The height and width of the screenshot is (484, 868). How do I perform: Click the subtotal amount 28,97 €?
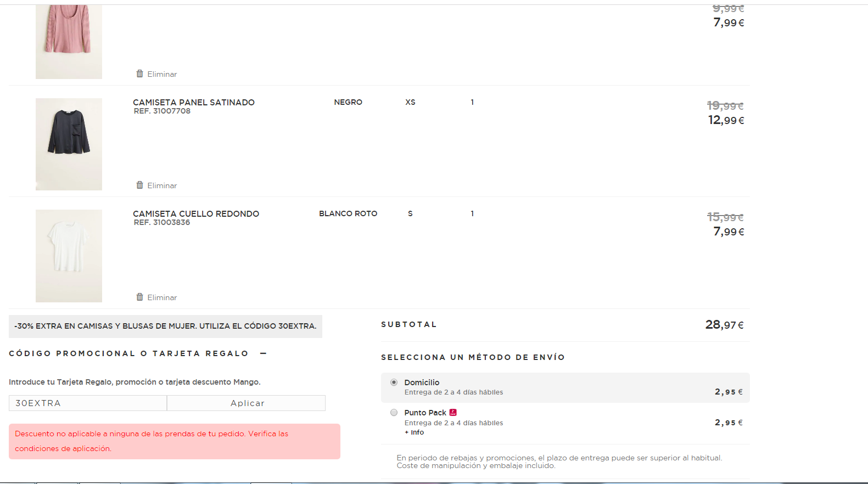point(724,325)
